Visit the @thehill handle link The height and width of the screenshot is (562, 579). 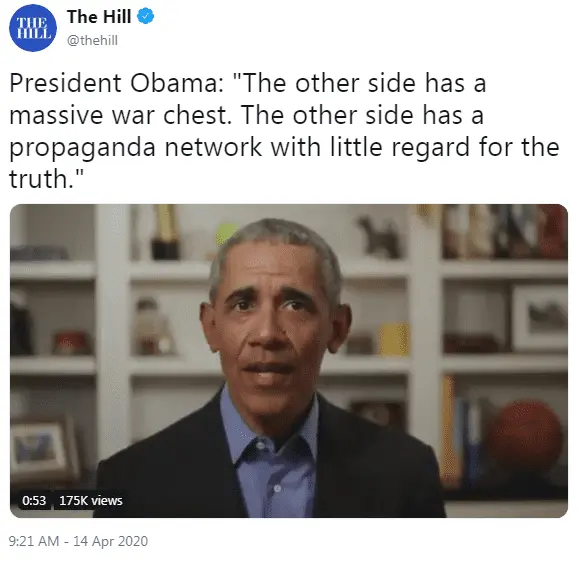pos(92,40)
